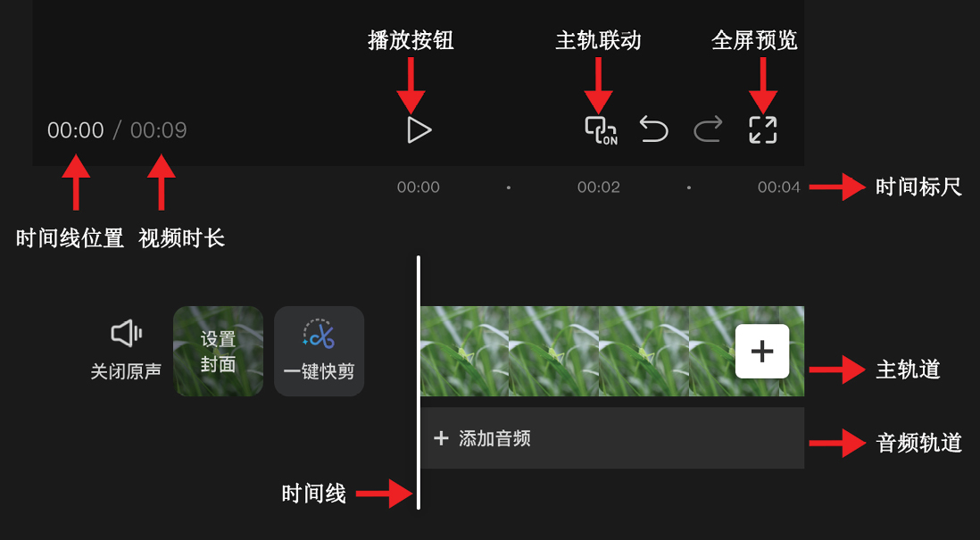Open the 设置封面 cover thumbnail
The width and height of the screenshot is (980, 540).
pyautogui.click(x=218, y=352)
